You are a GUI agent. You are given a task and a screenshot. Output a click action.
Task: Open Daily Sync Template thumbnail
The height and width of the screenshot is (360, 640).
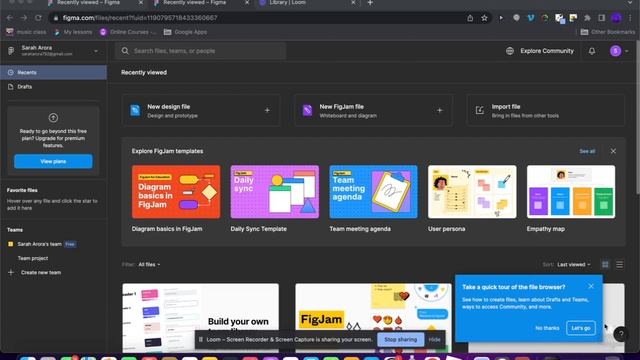[275, 192]
